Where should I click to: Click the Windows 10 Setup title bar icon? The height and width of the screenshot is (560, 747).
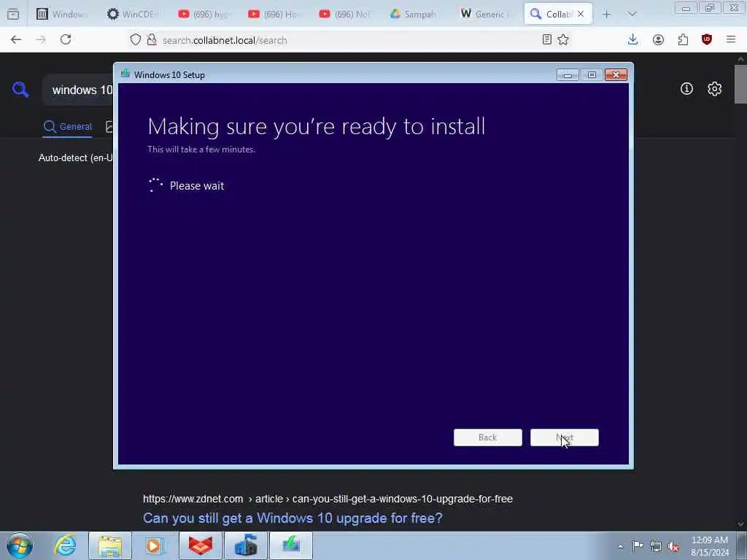(125, 74)
